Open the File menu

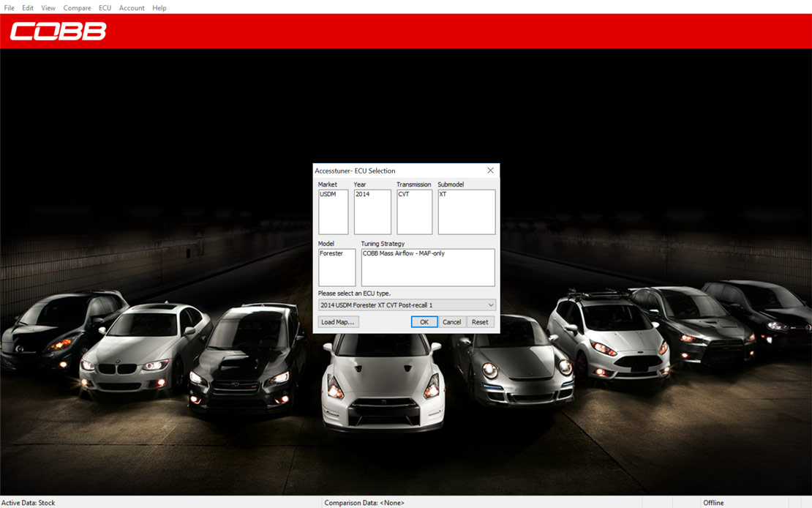pos(10,8)
